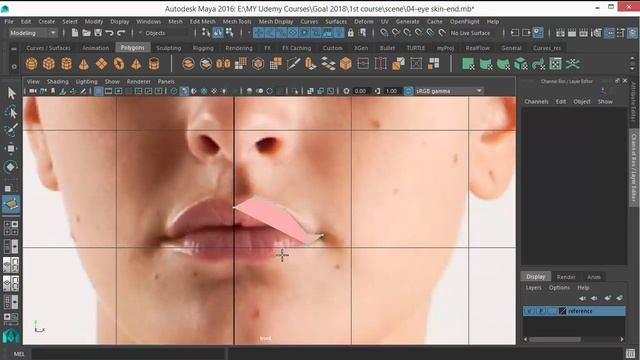Select the Multi-Cut knife shelf icon
This screenshot has width=640, height=360.
(x=293, y=64)
